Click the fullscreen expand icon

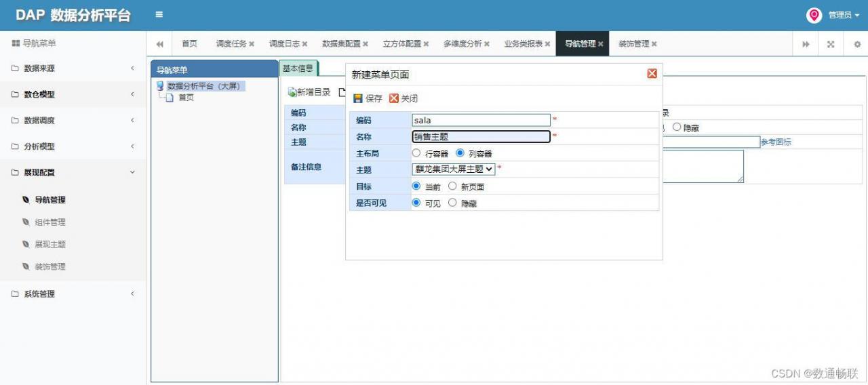click(x=831, y=44)
